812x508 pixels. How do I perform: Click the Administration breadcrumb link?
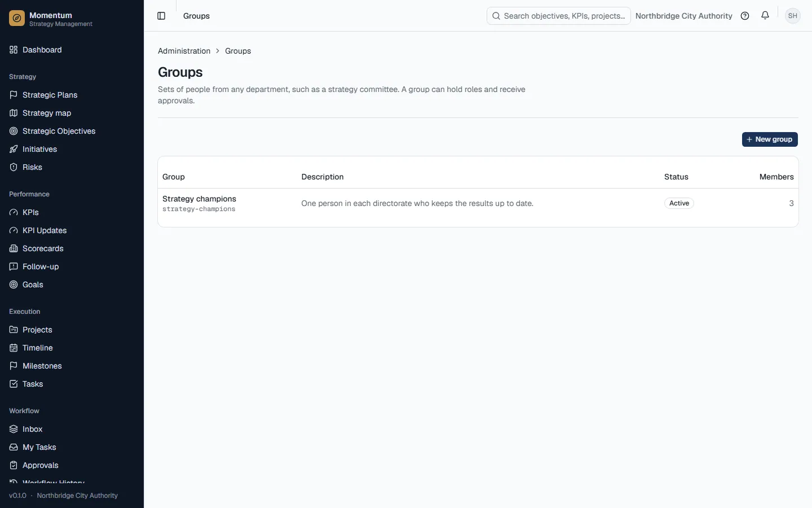[x=184, y=51]
